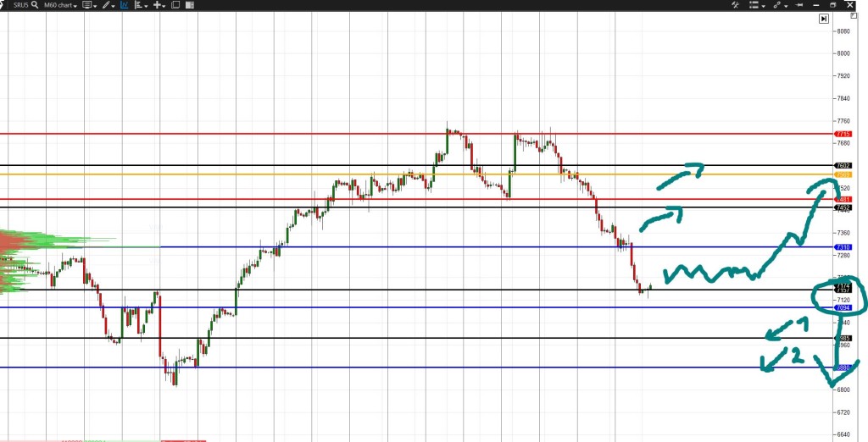This screenshot has height=442, width=868.
Task: Toggle the pin window icon
Action: click(799, 5)
